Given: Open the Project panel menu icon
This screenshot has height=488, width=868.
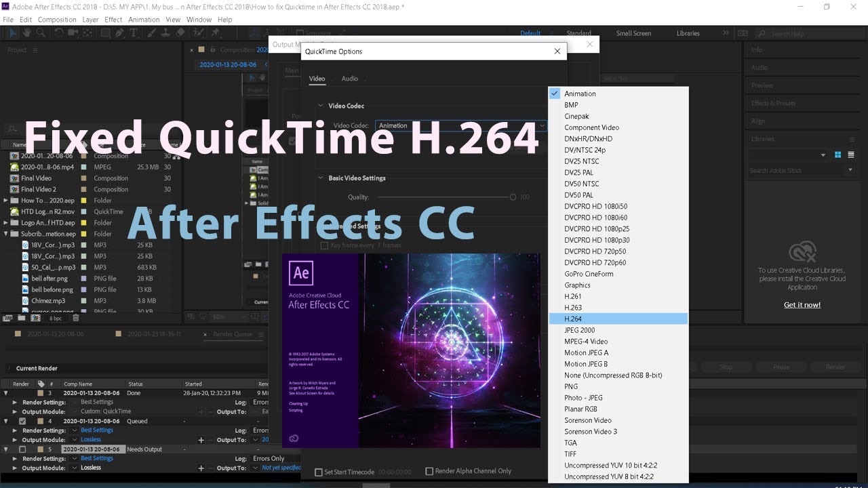Looking at the screenshot, I should (35, 50).
